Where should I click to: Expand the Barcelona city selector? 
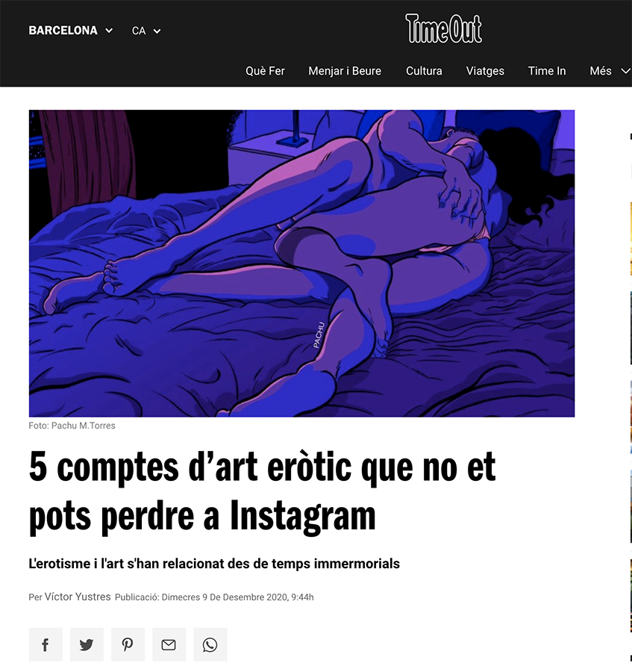(71, 31)
